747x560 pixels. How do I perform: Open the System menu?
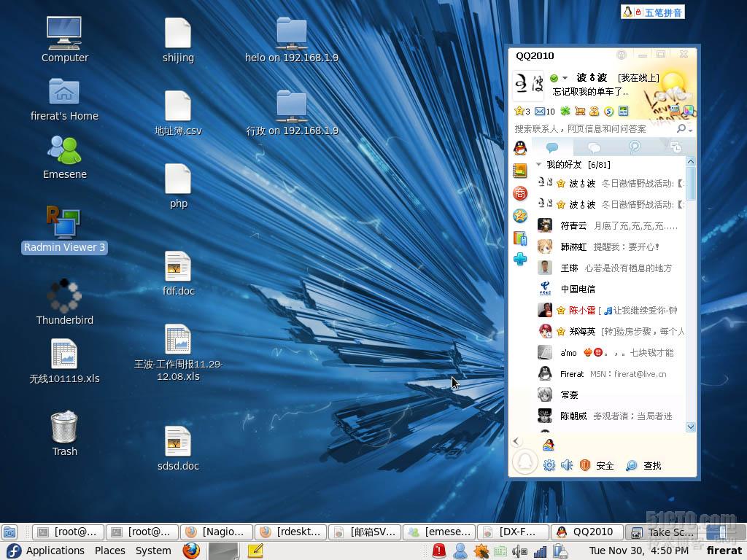click(153, 551)
